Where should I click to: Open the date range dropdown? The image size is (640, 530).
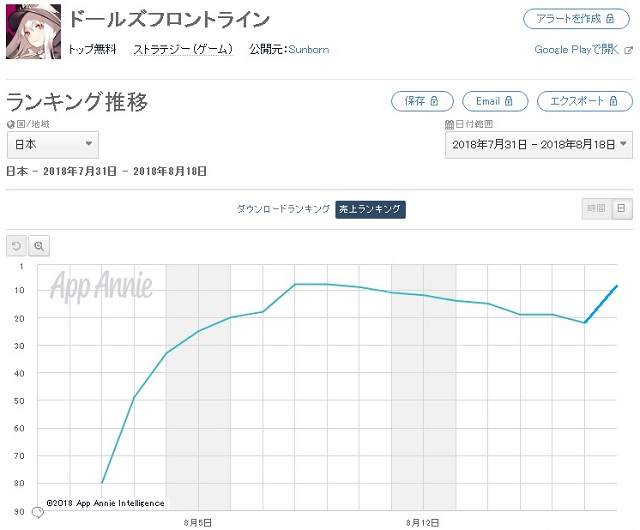point(539,145)
